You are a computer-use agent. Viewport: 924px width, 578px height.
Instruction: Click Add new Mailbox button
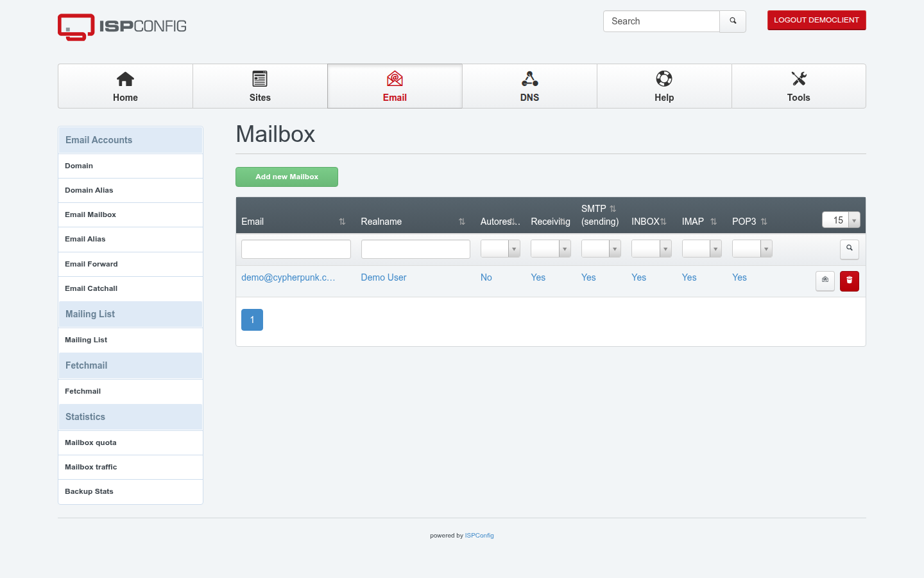point(287,177)
